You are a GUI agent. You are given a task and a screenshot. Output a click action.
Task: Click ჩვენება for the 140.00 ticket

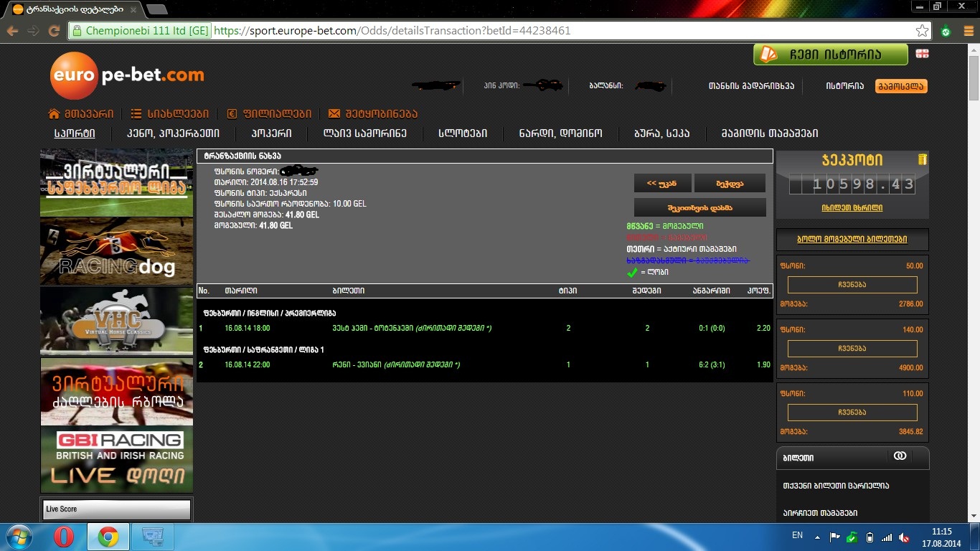click(852, 349)
